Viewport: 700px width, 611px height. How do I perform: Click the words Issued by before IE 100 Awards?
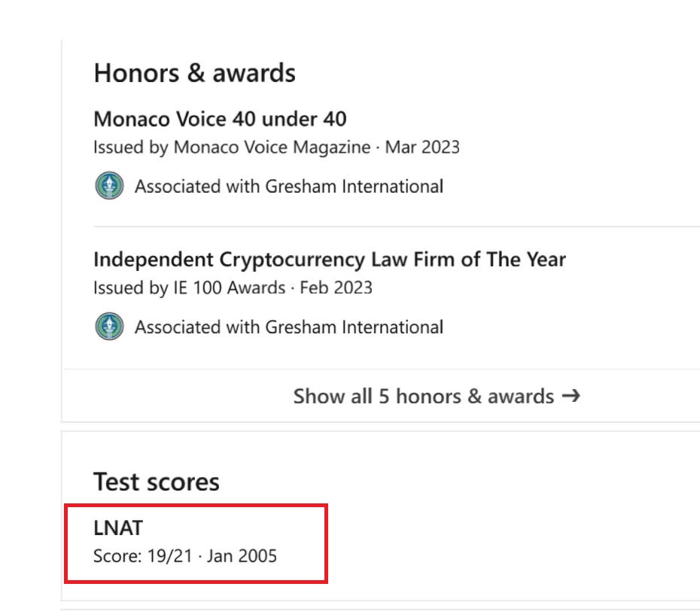(x=131, y=288)
